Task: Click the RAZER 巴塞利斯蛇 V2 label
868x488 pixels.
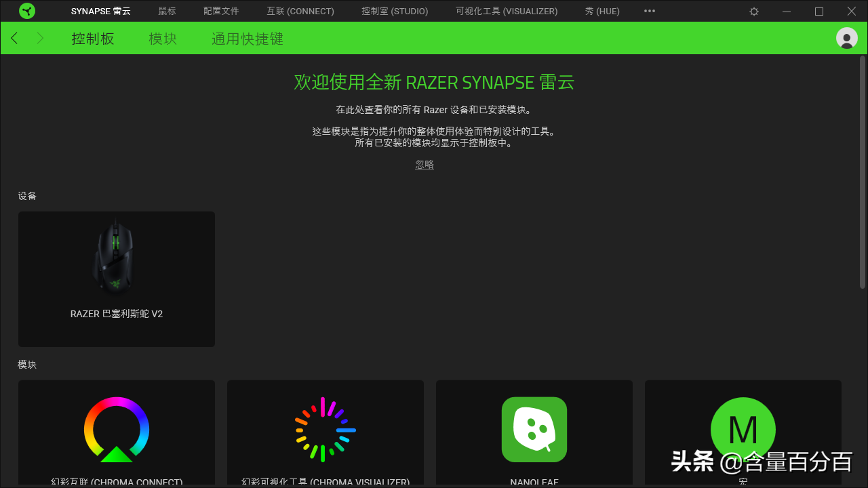Action: tap(117, 314)
